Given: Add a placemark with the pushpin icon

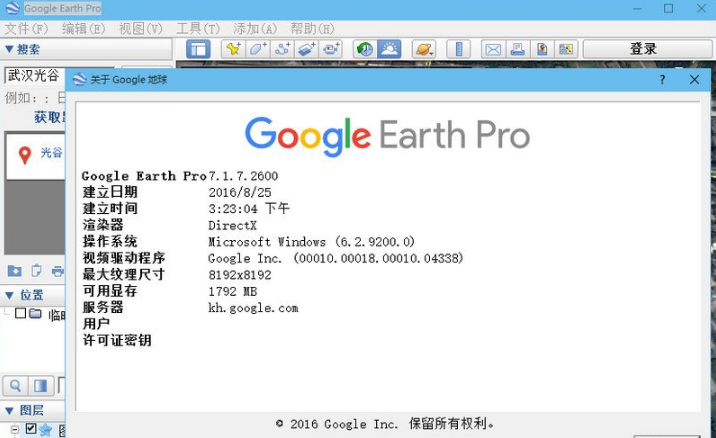Looking at the screenshot, I should 233,49.
